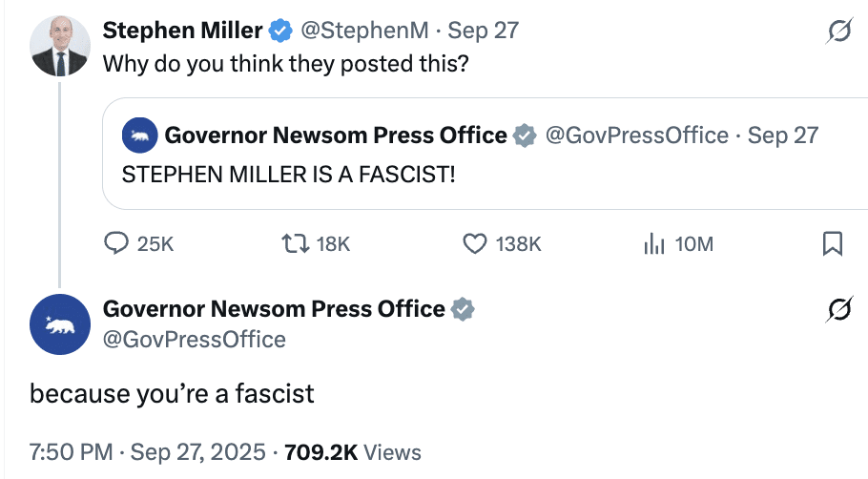This screenshot has width=868, height=479.
Task: Click blue verified badge next to Stephen Miller
Action: coord(279,31)
